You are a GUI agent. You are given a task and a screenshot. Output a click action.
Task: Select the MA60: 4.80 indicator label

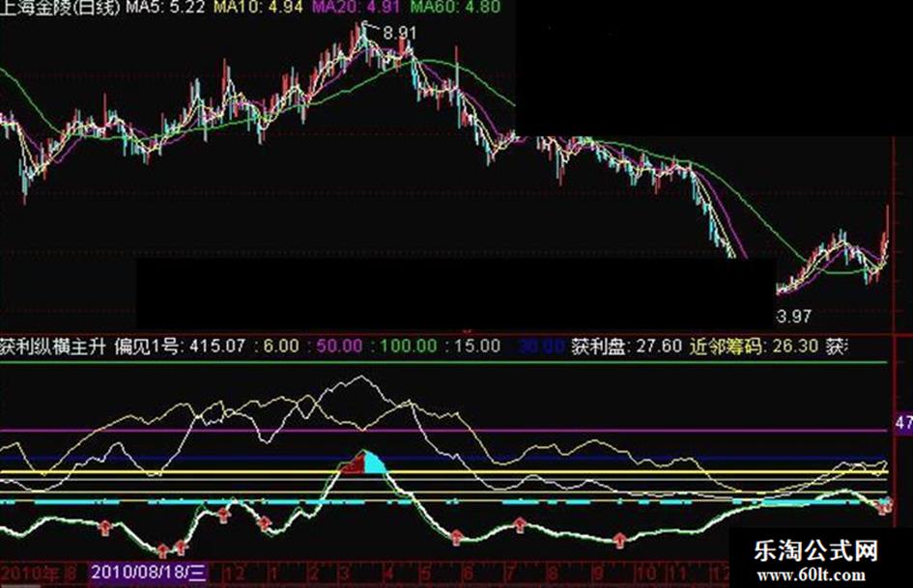point(454,7)
